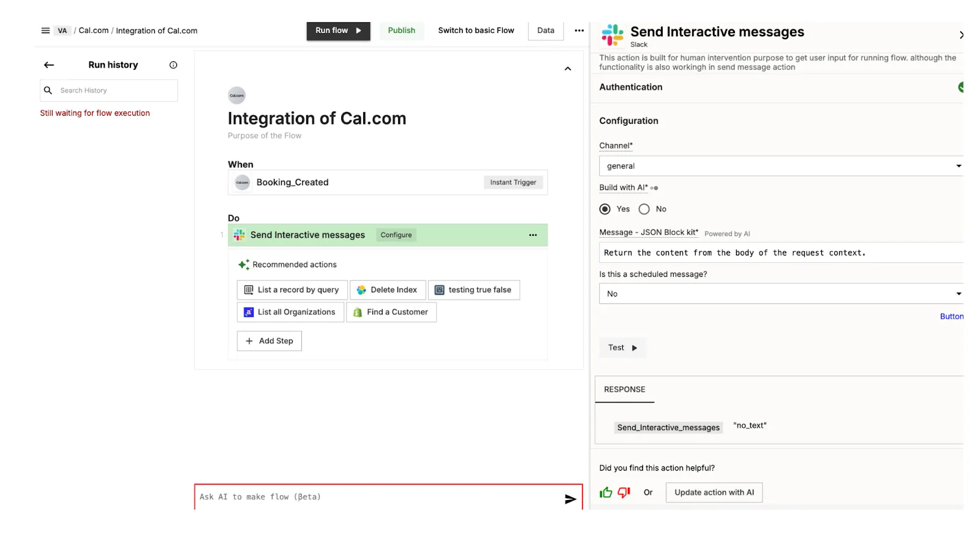Open the Data tab
The width and height of the screenshot is (980, 546).
click(545, 31)
